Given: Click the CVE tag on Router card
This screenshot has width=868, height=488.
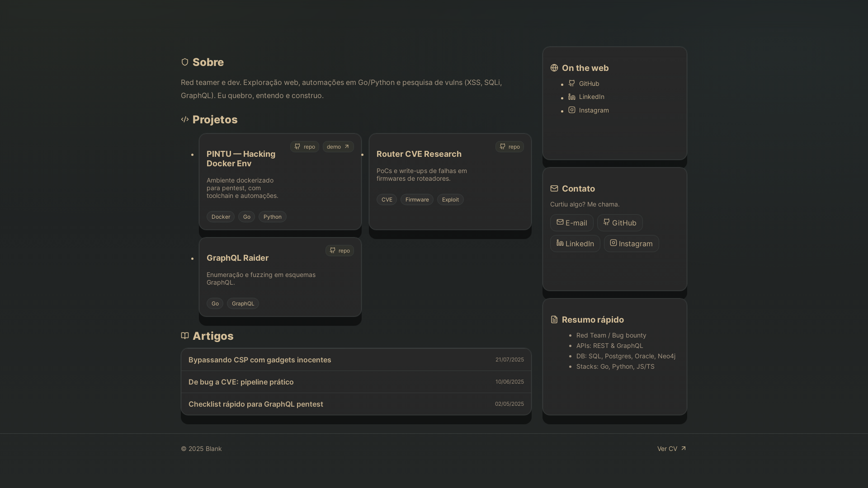Looking at the screenshot, I should pyautogui.click(x=387, y=200).
